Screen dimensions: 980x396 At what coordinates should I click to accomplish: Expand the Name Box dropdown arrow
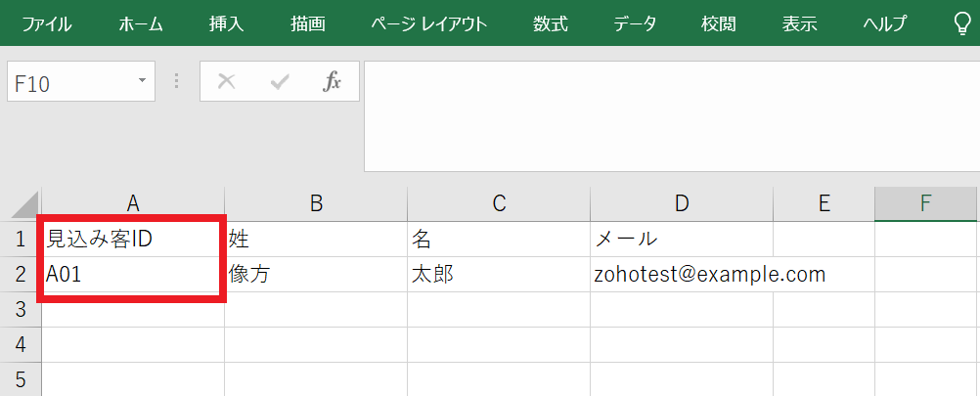tap(143, 82)
